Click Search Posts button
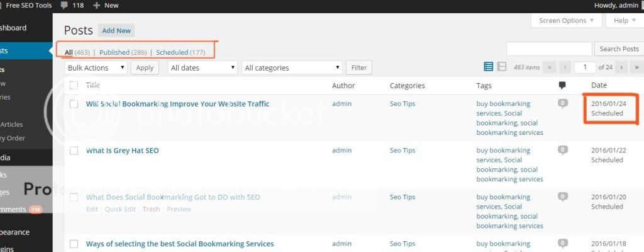This screenshot has width=644, height=252. coord(619,49)
